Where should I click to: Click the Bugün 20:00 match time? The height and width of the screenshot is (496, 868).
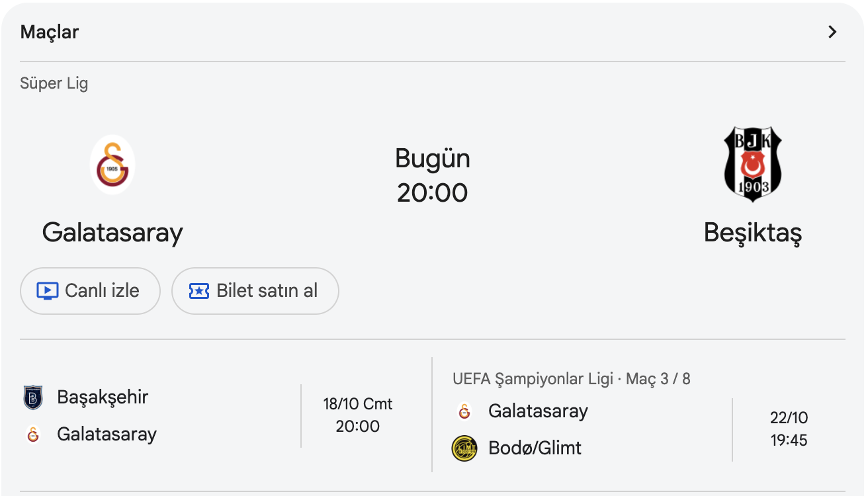[x=433, y=176]
